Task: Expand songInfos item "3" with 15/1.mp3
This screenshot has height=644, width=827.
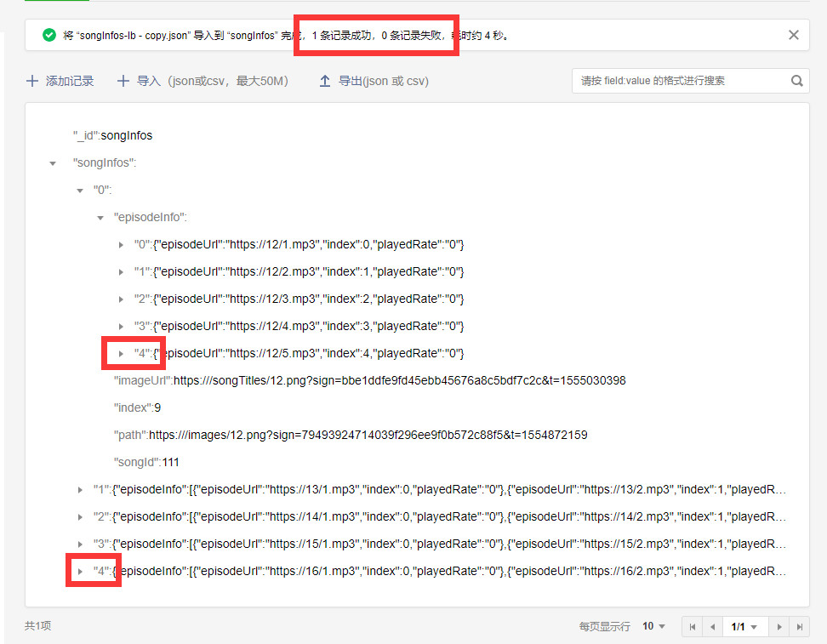Action: coord(80,544)
